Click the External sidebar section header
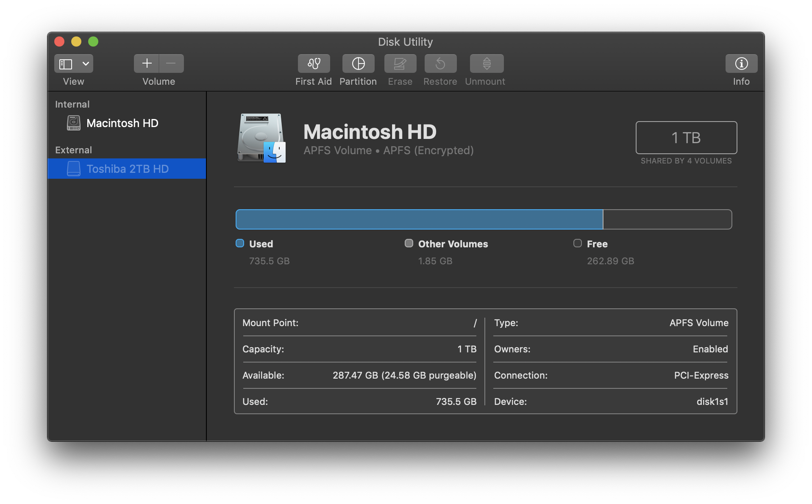 (x=73, y=150)
